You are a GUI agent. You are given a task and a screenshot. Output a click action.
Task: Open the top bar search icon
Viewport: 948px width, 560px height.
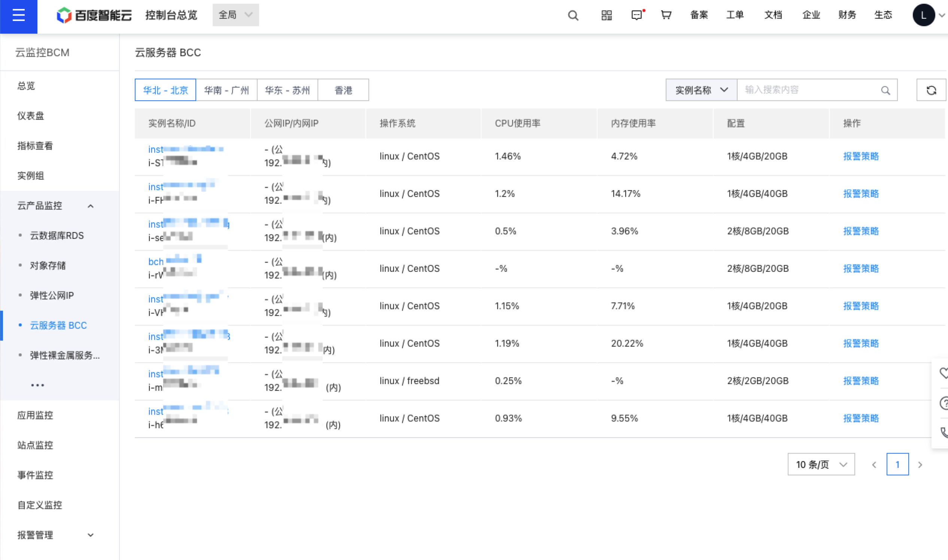[x=573, y=15]
